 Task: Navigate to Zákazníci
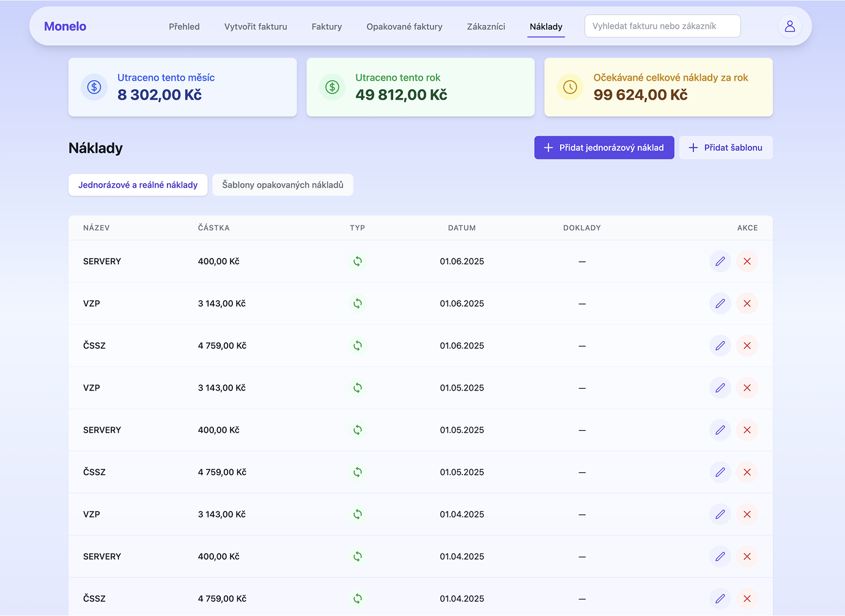(486, 27)
